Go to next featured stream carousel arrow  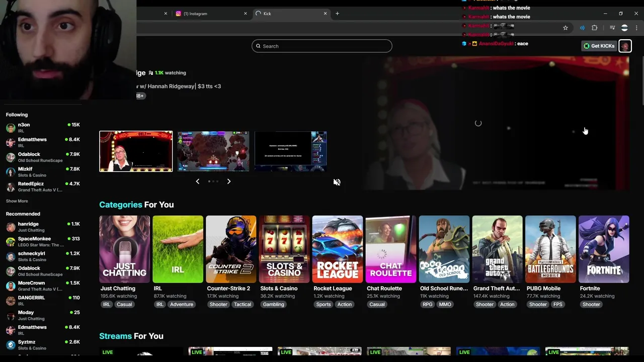[x=228, y=181]
